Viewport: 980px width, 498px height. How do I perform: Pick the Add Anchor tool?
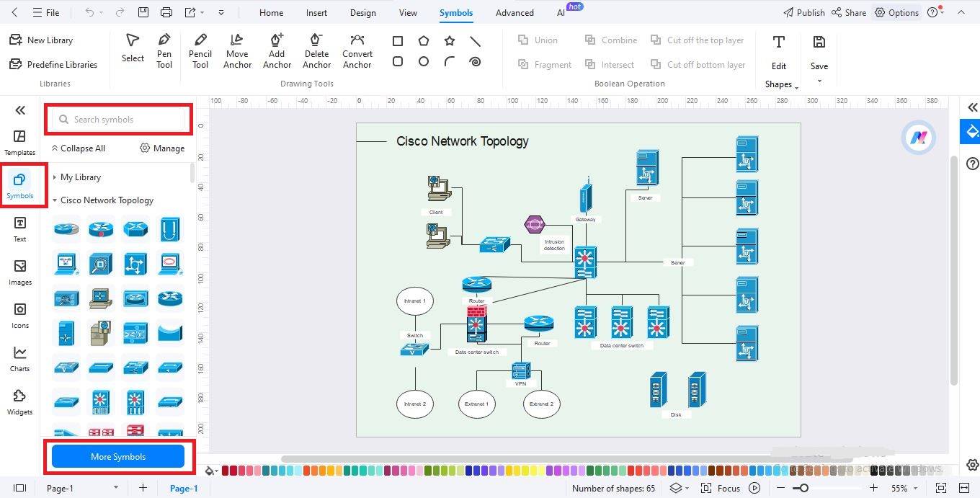tap(277, 50)
